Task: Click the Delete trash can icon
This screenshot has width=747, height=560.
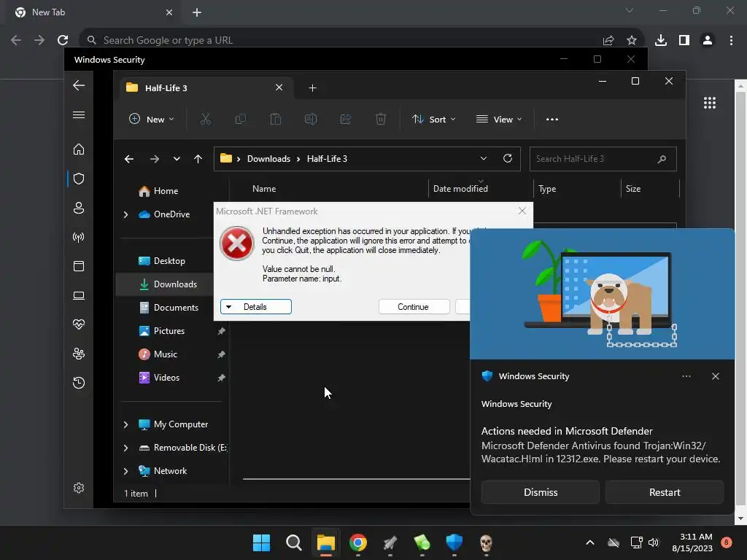Action: click(x=381, y=119)
